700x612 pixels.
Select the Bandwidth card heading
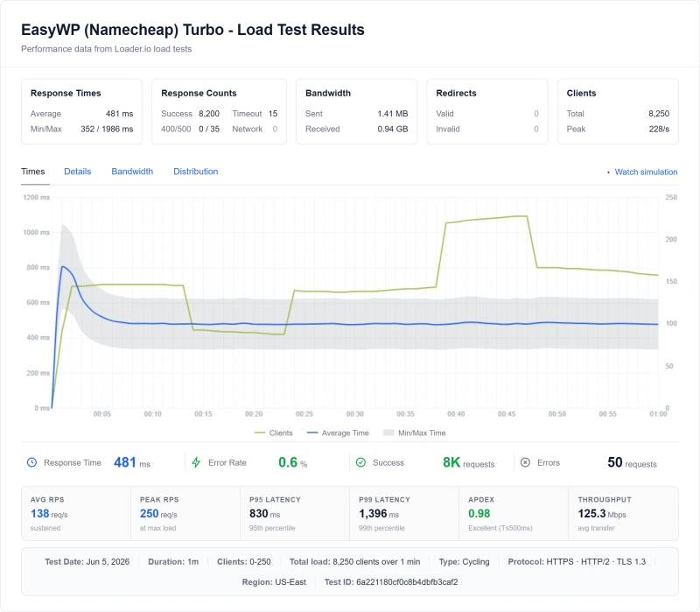click(328, 93)
